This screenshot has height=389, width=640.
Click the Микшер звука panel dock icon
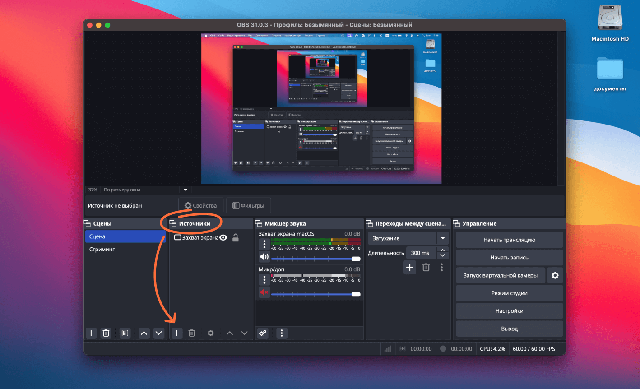[258, 223]
